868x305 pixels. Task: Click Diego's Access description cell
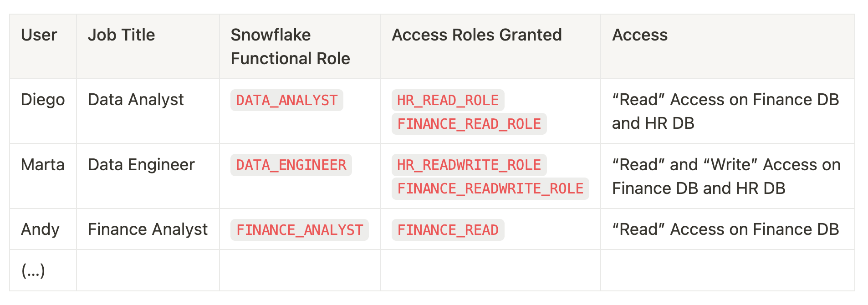[x=725, y=111]
